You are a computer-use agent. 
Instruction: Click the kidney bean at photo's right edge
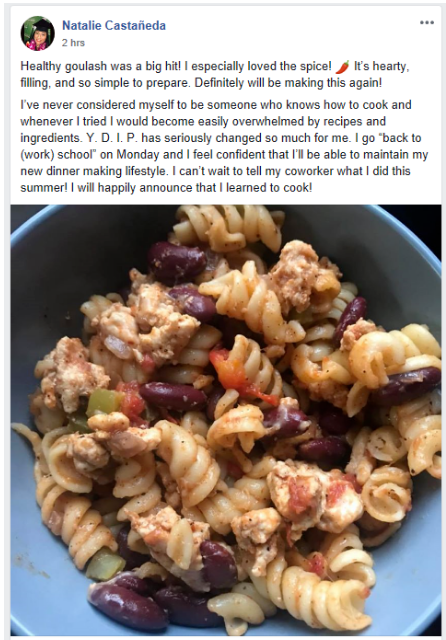click(406, 385)
